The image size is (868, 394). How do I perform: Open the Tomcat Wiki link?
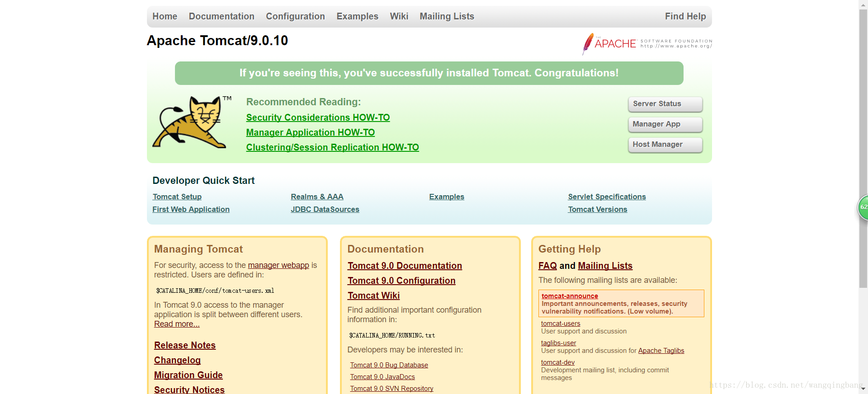[x=373, y=295]
